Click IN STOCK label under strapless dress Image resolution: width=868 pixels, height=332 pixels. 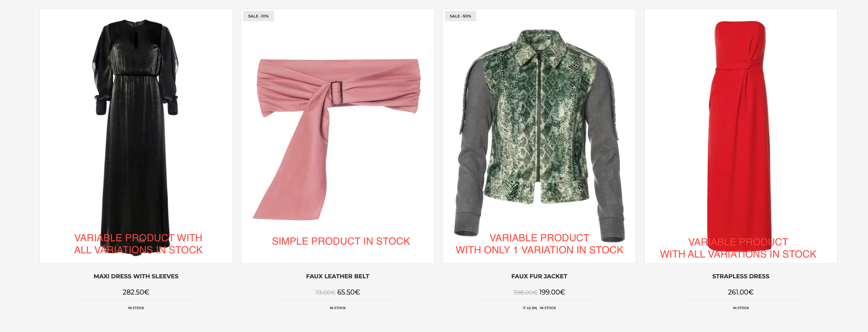click(x=741, y=308)
